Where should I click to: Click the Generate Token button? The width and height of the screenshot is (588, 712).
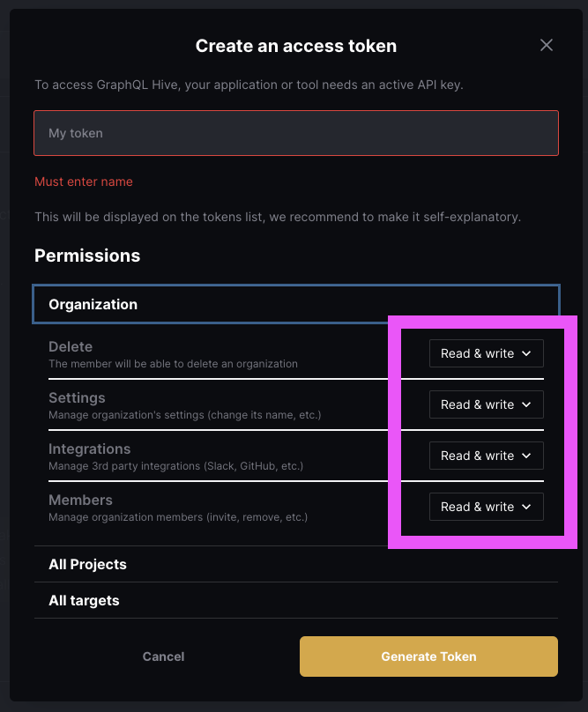[x=428, y=656]
